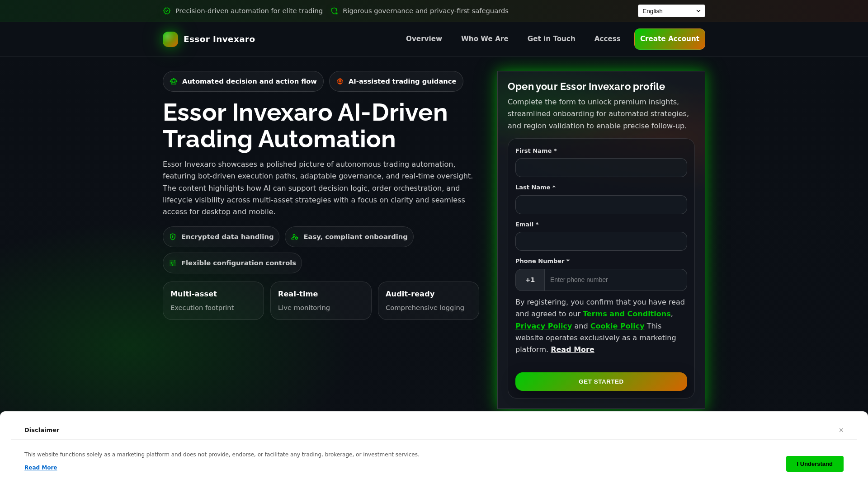
Task: Click the GET STARTED button
Action: tap(601, 382)
